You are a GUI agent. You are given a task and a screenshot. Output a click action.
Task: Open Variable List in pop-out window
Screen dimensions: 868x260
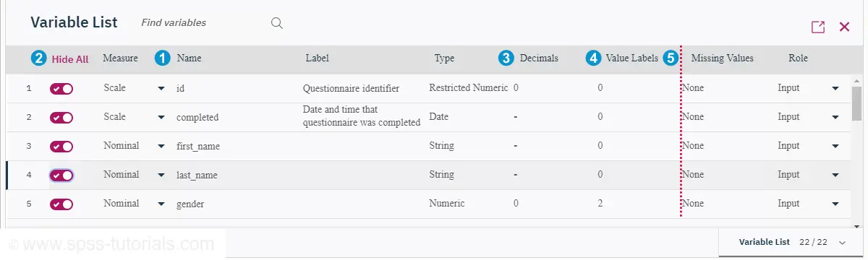click(818, 27)
